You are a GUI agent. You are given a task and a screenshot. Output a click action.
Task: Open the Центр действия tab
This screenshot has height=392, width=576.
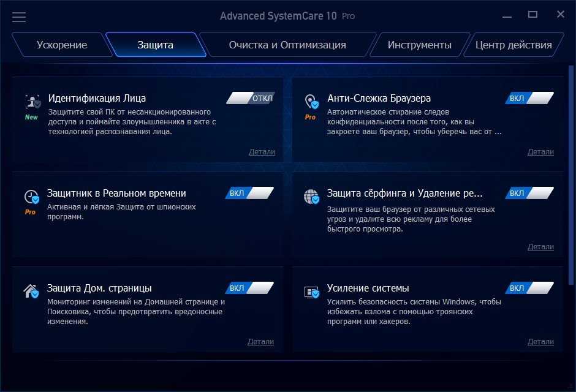(x=513, y=45)
